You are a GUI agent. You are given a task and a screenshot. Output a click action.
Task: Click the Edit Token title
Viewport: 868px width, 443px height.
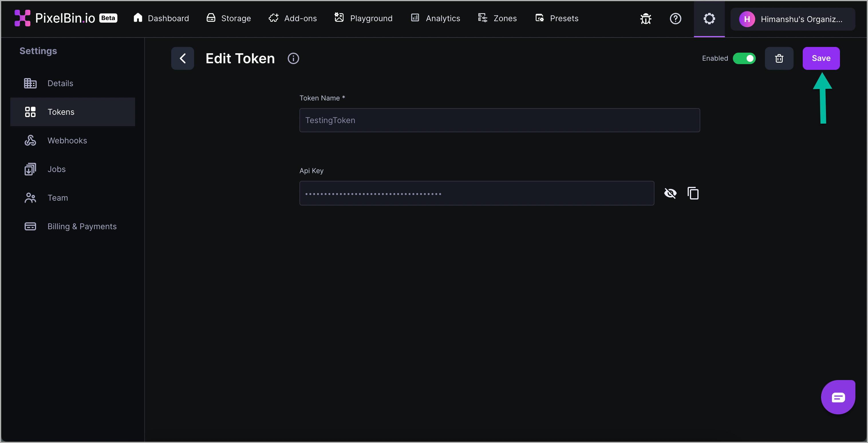(240, 58)
